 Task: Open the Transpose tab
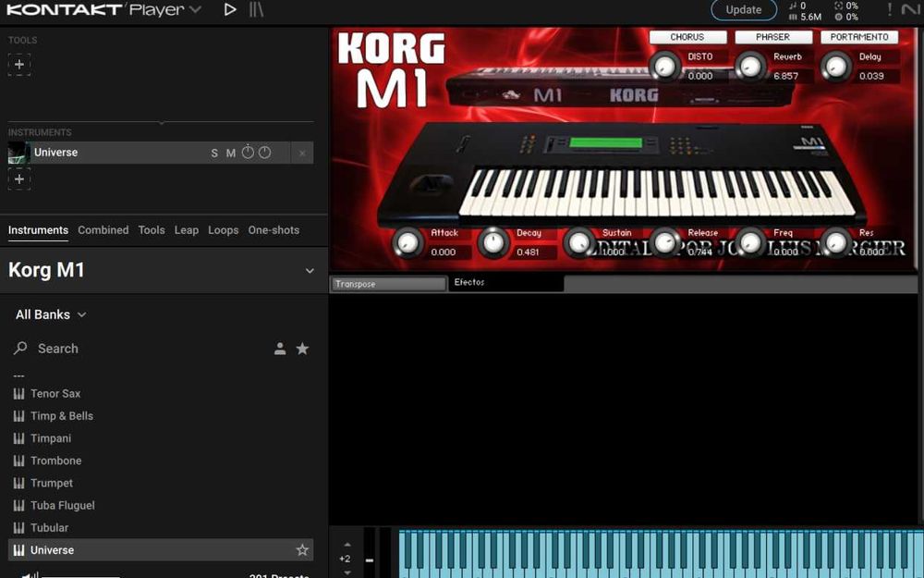tap(388, 284)
